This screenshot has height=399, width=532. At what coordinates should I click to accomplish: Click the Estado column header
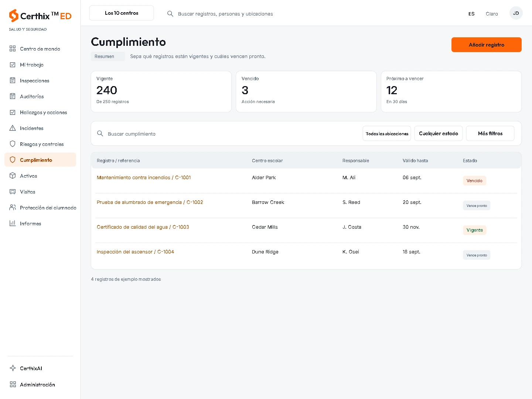(470, 161)
